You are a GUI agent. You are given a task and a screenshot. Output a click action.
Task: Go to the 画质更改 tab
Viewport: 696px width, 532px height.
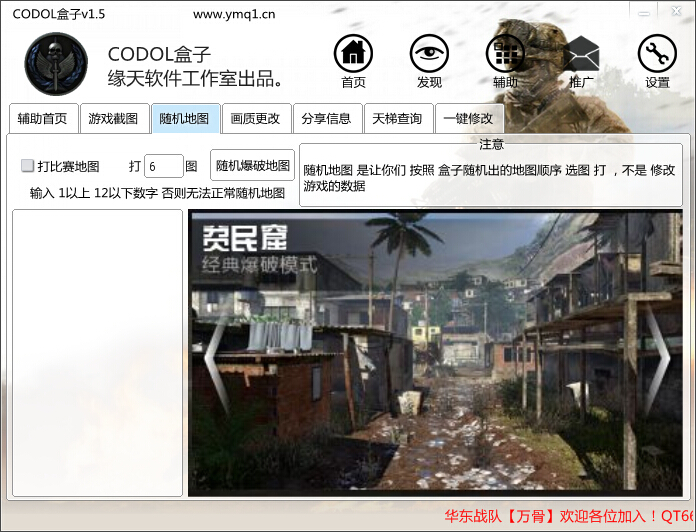pyautogui.click(x=256, y=119)
